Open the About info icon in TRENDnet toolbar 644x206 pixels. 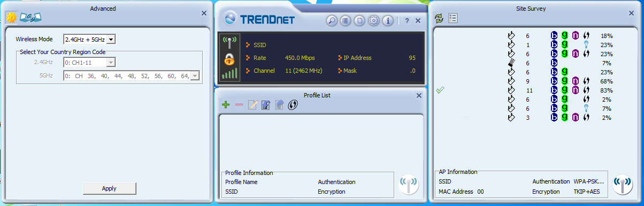388,21
